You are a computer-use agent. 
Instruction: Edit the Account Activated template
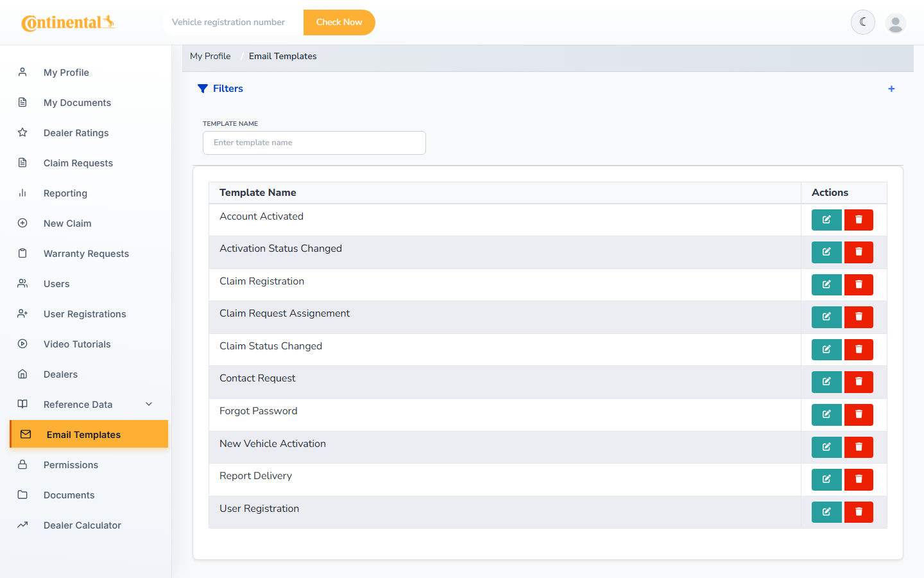click(x=826, y=220)
